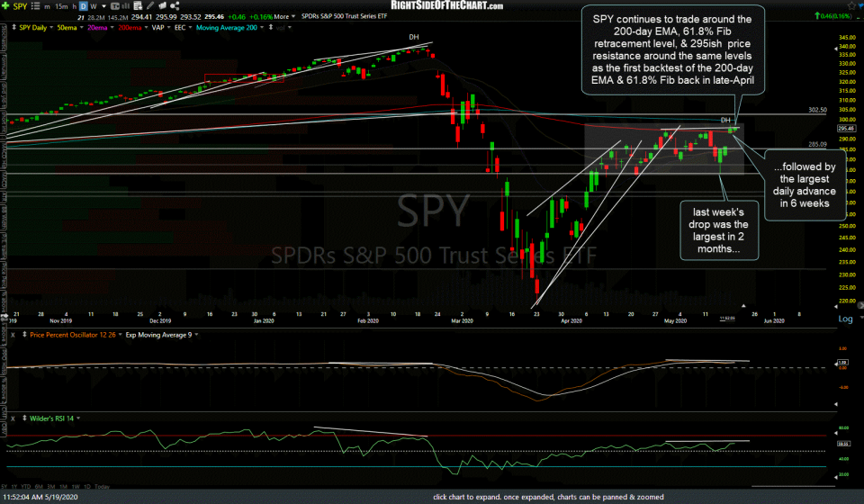Jump chart to Today
This screenshot has height=504, width=864.
(x=102, y=487)
